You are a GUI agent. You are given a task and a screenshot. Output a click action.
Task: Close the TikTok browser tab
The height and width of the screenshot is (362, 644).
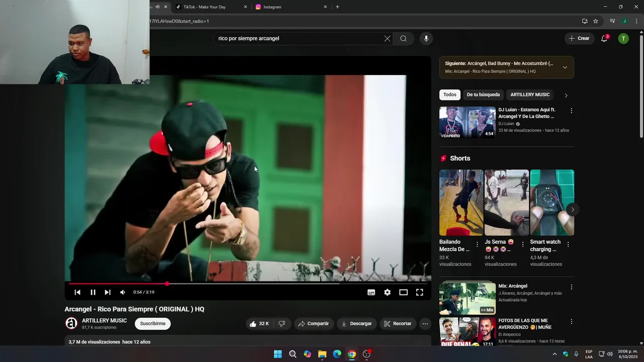[x=246, y=7]
